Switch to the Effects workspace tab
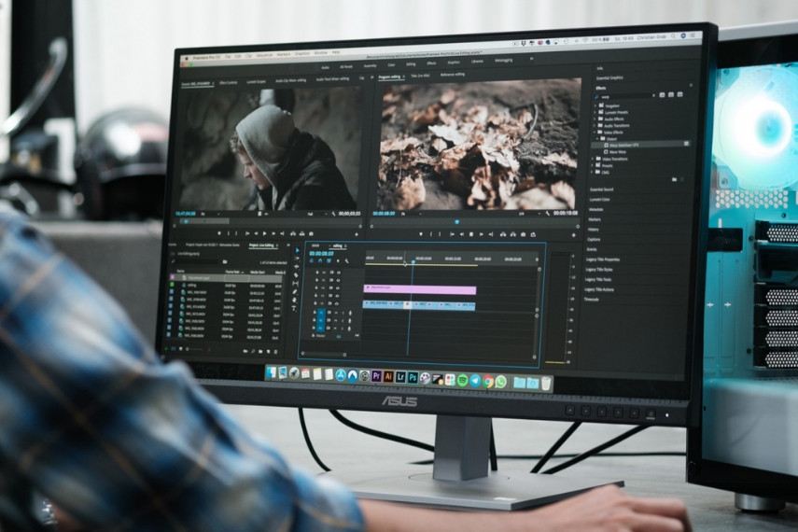Image resolution: width=798 pixels, height=532 pixels. (431, 63)
